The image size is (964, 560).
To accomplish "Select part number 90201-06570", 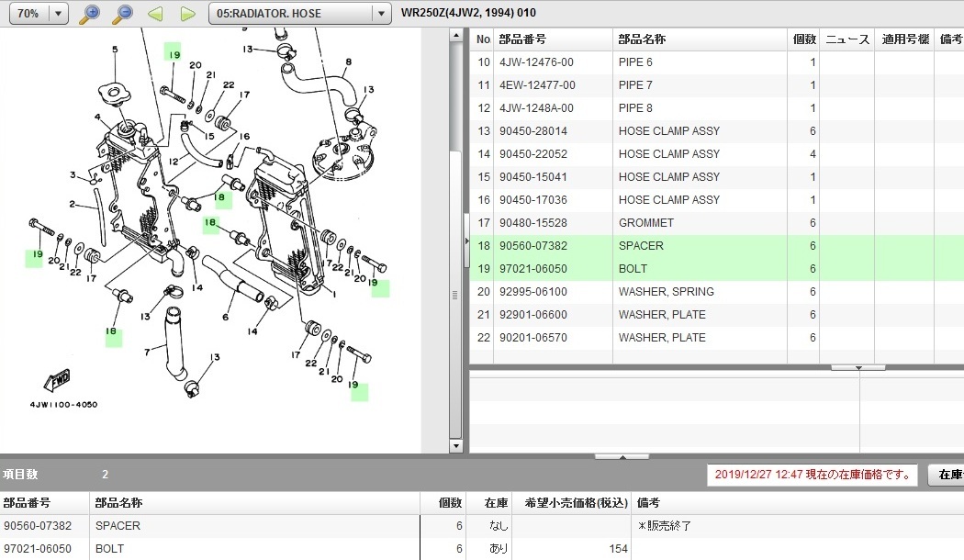I will pyautogui.click(x=533, y=338).
